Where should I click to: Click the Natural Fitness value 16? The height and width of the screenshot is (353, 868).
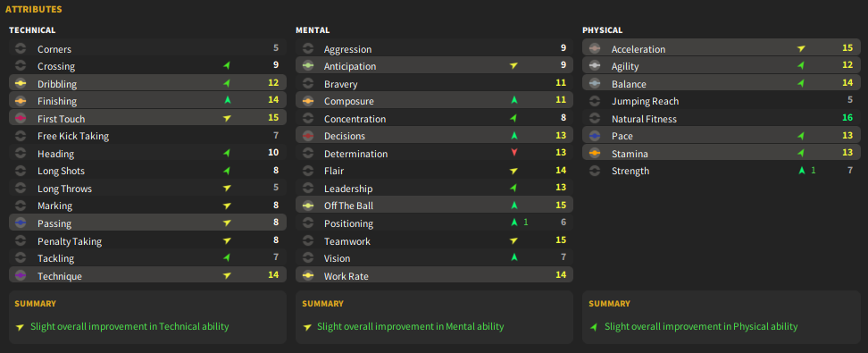click(x=847, y=118)
